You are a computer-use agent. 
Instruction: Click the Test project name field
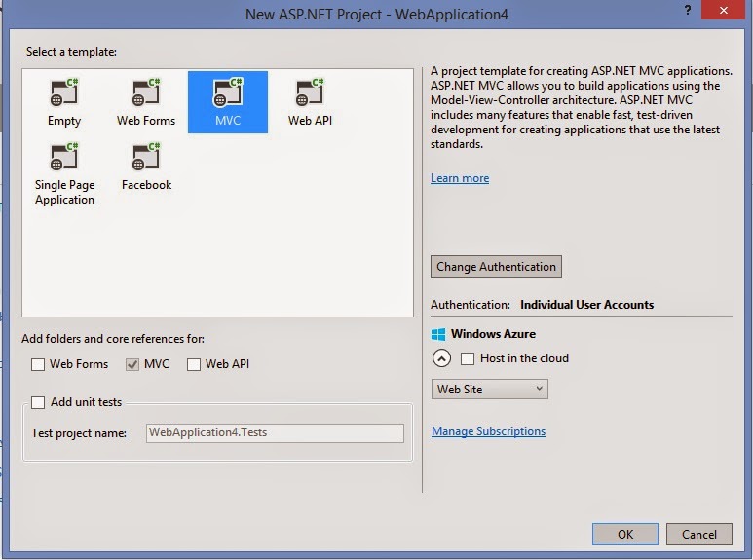coord(275,432)
